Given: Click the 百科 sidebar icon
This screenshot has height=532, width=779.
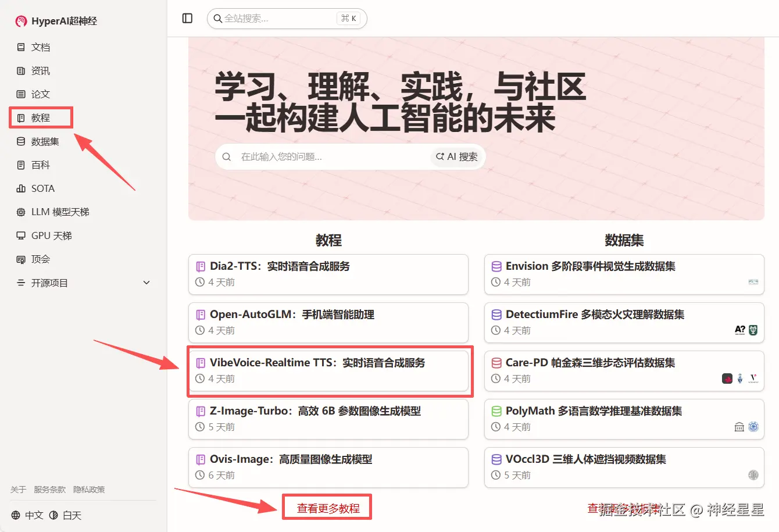Looking at the screenshot, I should point(21,165).
